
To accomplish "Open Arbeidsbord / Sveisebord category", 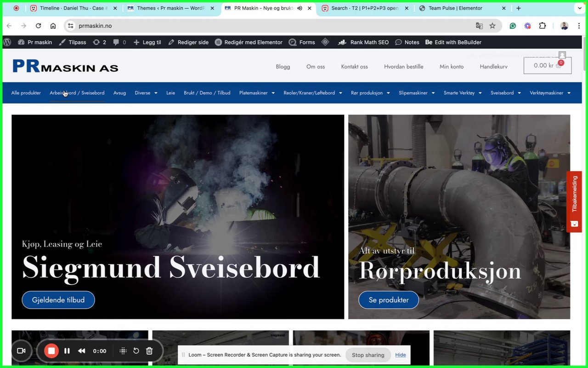I will pos(77,93).
